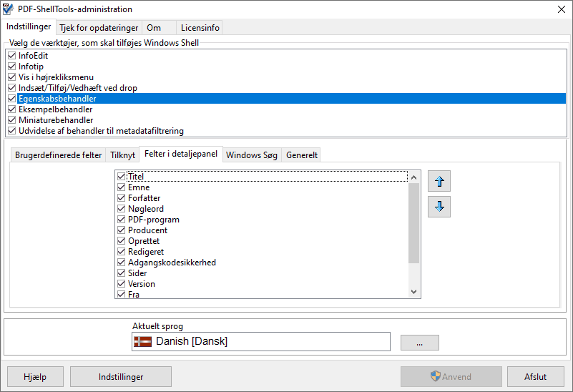Switch to the Licensinfo tab
573x392 pixels.
click(200, 28)
